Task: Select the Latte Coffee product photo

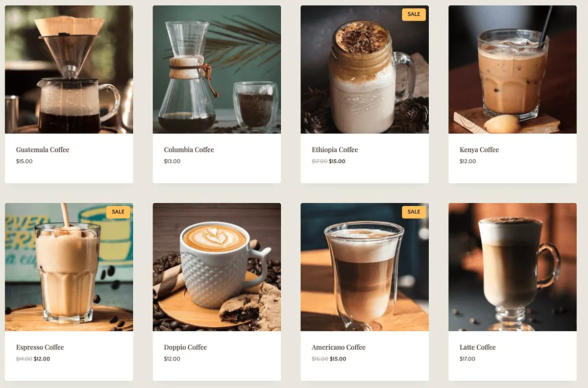Action: pyautogui.click(x=513, y=267)
